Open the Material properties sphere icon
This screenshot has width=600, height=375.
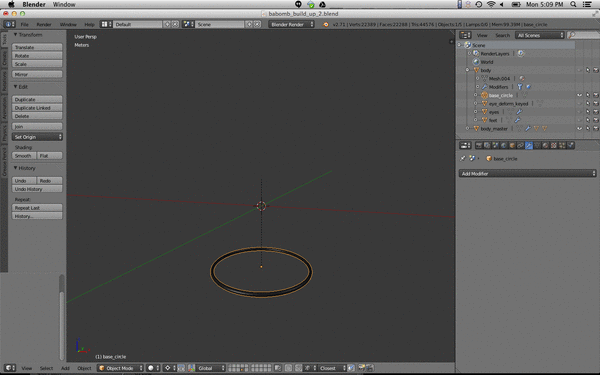(545, 145)
